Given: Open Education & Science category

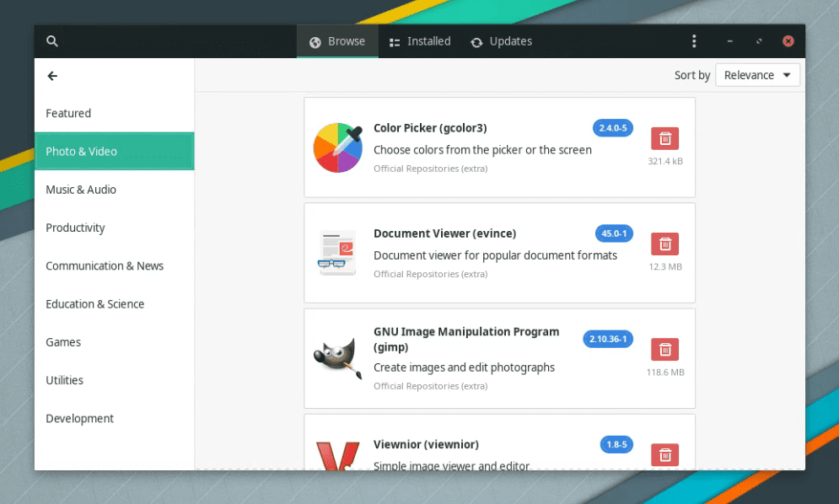Looking at the screenshot, I should click(x=114, y=304).
